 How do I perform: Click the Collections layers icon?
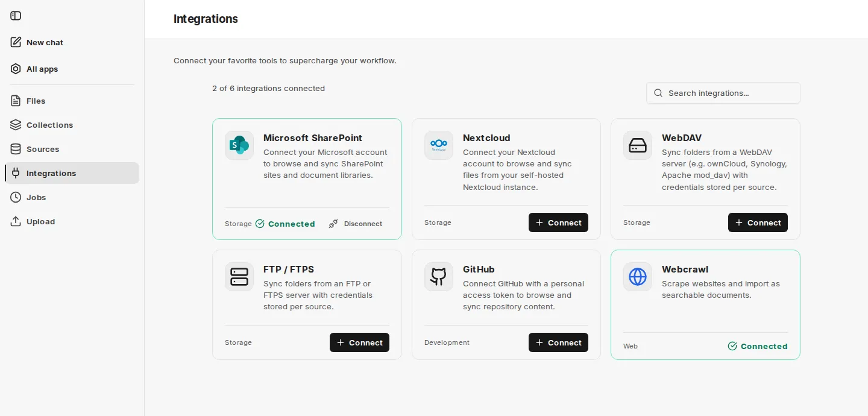pyautogui.click(x=16, y=125)
